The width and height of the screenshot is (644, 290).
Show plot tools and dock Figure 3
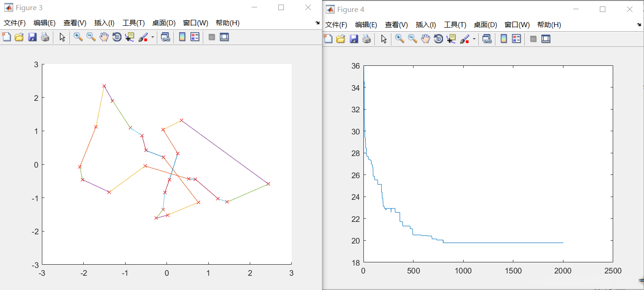coord(224,37)
